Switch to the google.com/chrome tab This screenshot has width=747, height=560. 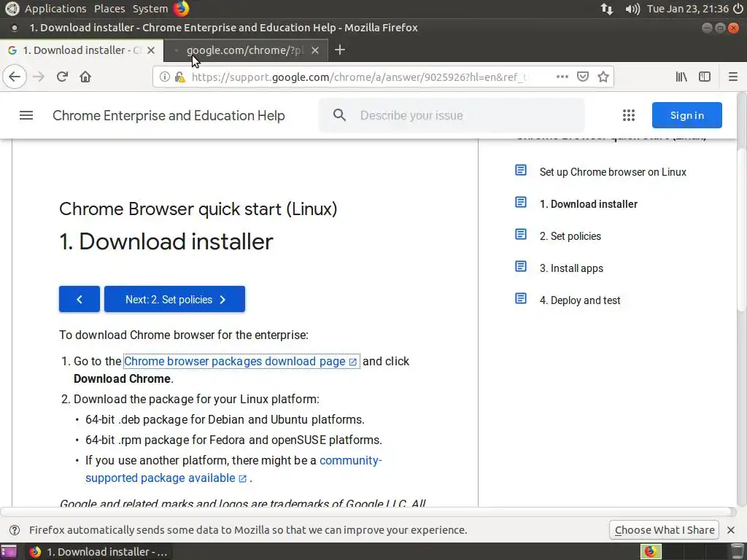(x=244, y=50)
